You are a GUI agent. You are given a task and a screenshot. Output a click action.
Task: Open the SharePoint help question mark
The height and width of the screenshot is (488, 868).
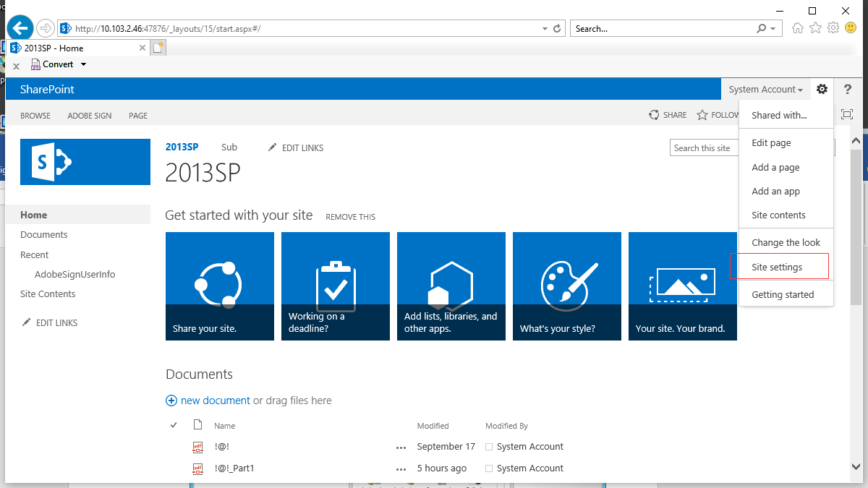[848, 89]
